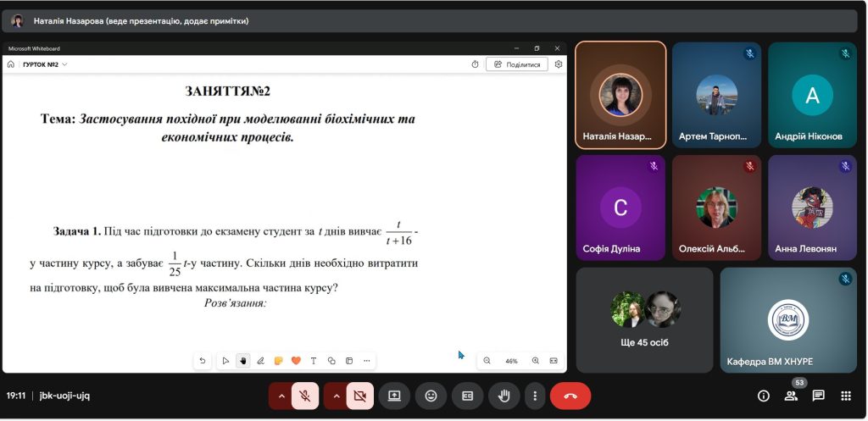Click the Задача 1 text
Screen dimensions: 868x421
point(76,232)
